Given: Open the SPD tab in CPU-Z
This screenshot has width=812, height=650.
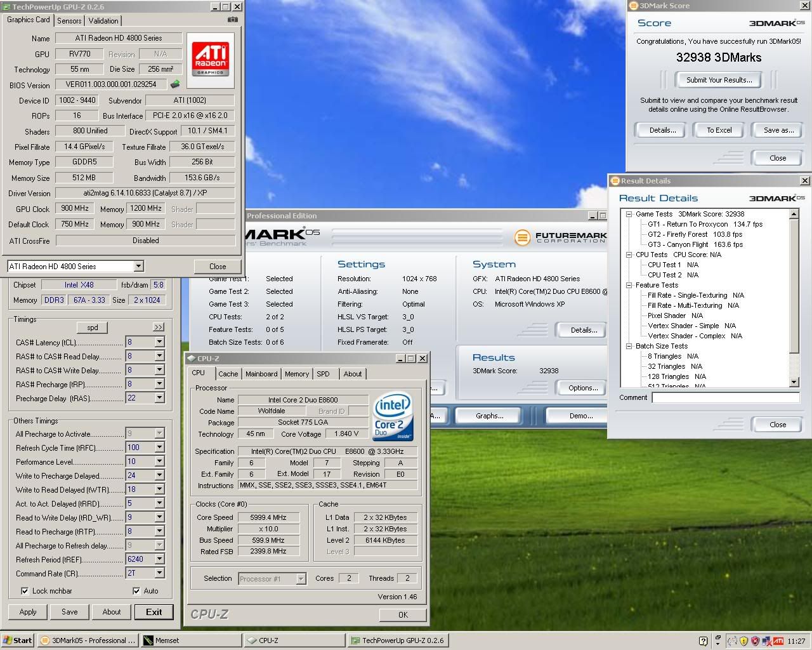Looking at the screenshot, I should click(x=323, y=375).
